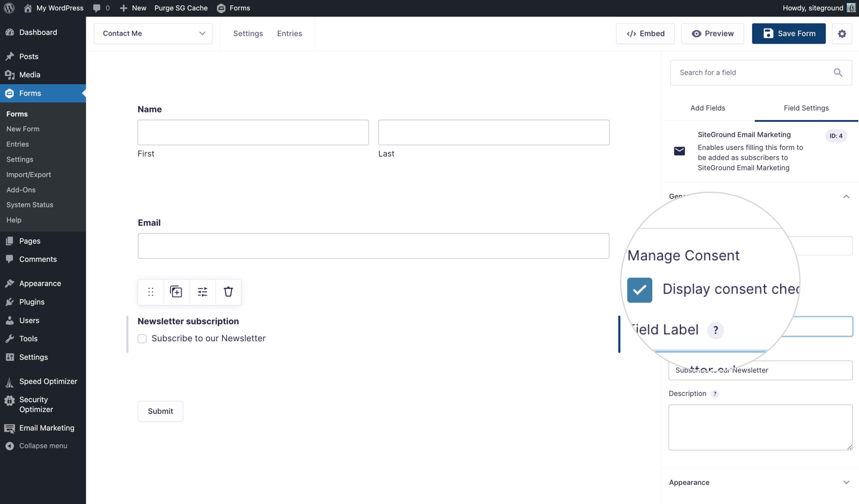Click the SiteGround Email Marketing envelope icon
This screenshot has height=504, width=859.
tap(679, 151)
